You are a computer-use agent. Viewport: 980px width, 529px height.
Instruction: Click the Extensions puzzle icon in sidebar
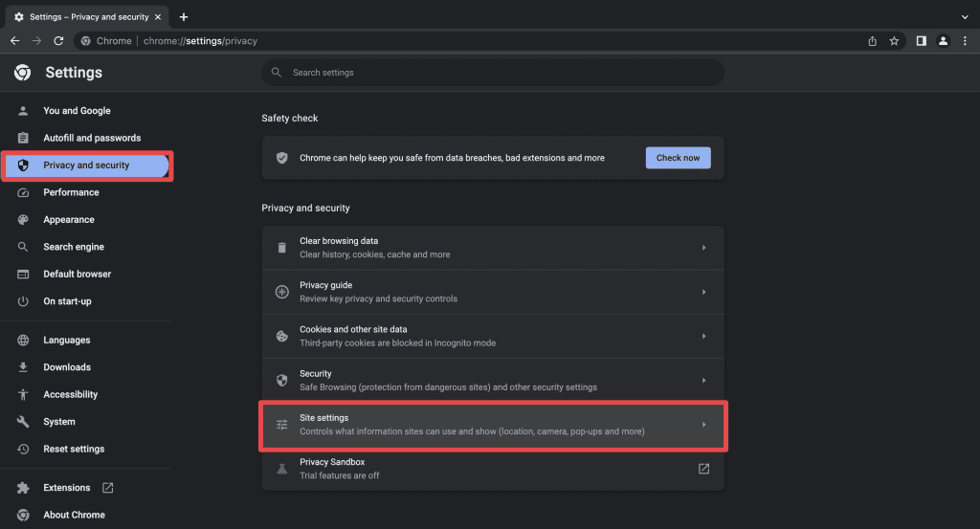23,488
